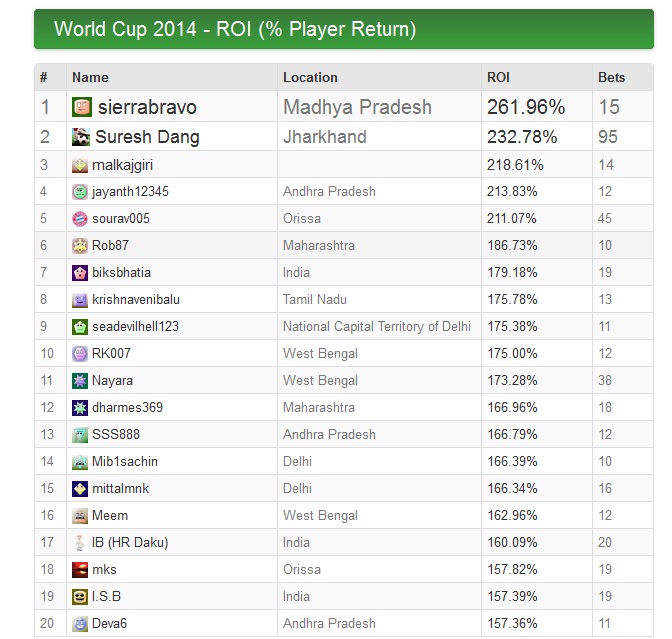Sort table by the ROI column header

tap(498, 78)
